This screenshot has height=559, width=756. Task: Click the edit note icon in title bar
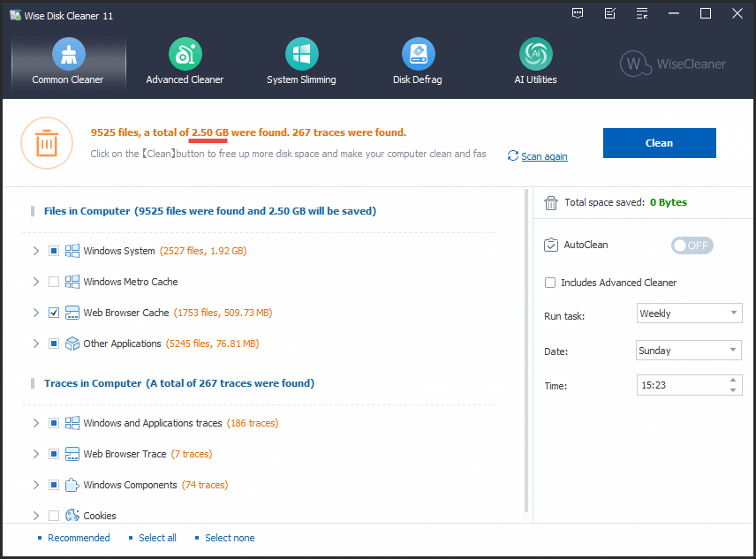tap(610, 13)
